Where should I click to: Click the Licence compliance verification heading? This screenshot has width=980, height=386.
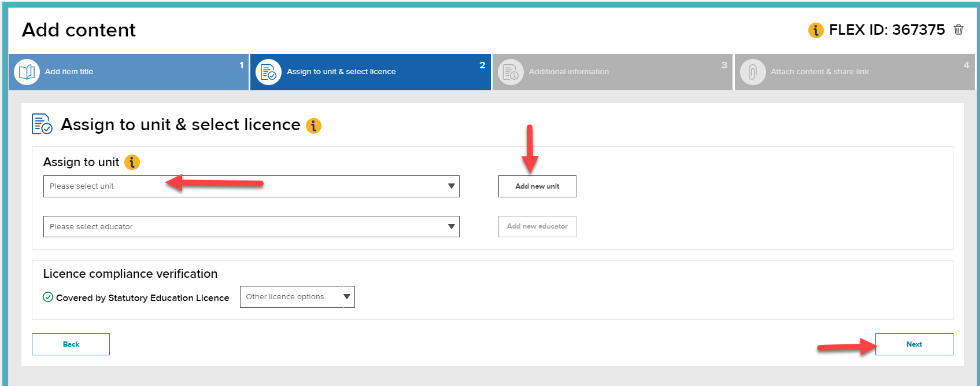click(x=130, y=274)
